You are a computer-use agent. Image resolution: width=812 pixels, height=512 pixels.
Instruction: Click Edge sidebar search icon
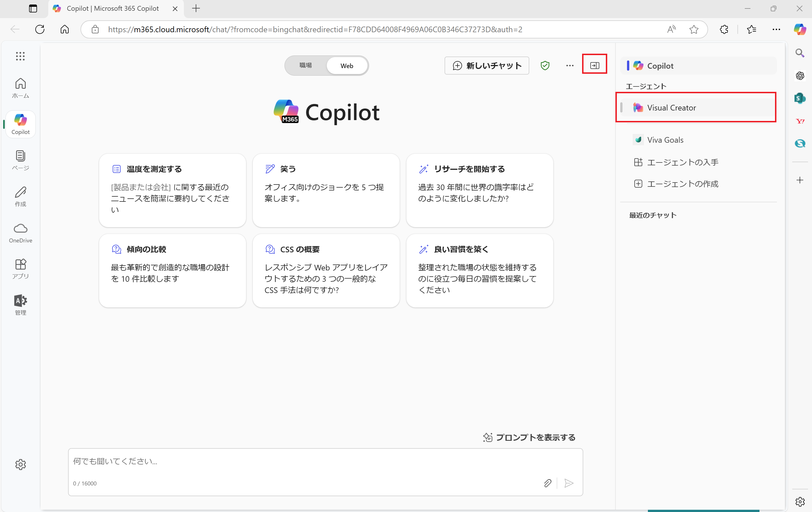click(800, 53)
